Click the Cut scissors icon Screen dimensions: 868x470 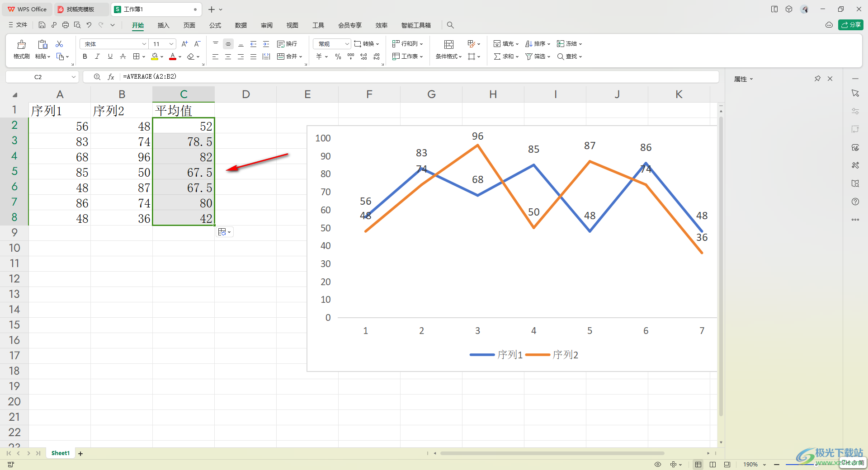(x=59, y=44)
